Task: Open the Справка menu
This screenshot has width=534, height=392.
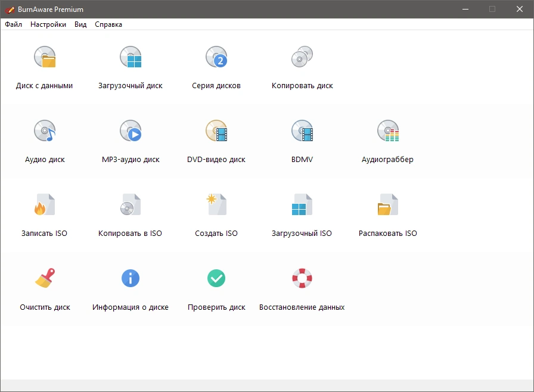Action: tap(108, 24)
